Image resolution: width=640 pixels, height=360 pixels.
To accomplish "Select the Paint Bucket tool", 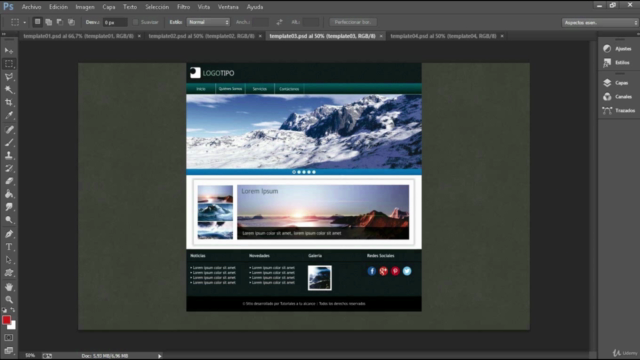I will click(x=9, y=194).
